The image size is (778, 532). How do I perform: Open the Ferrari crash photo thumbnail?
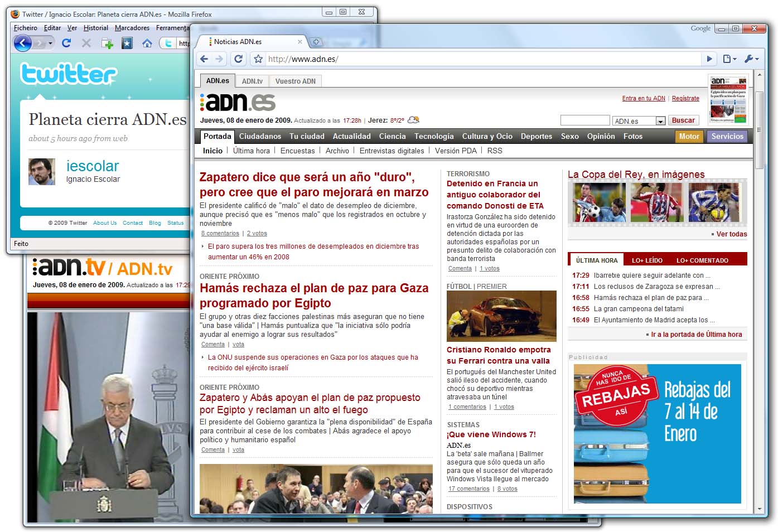(x=501, y=316)
